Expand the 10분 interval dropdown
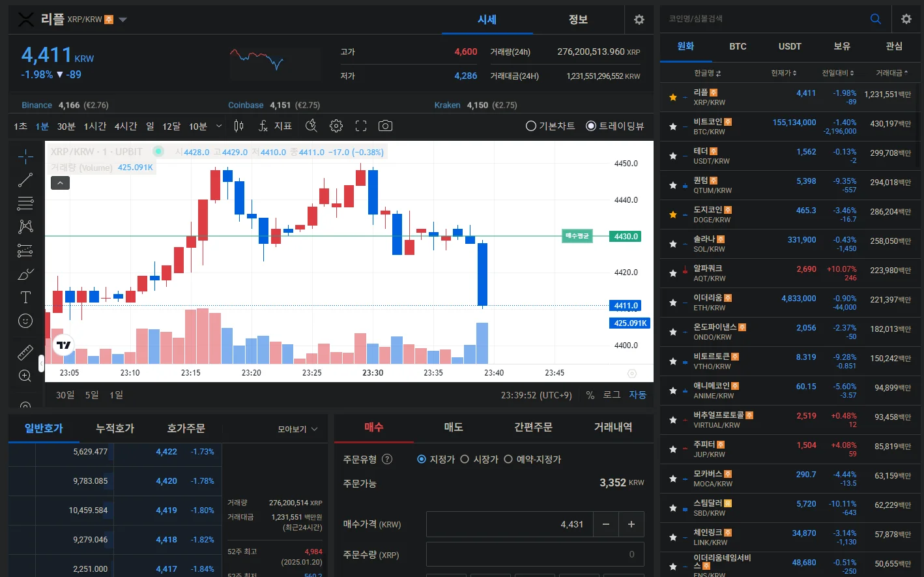 click(x=219, y=126)
